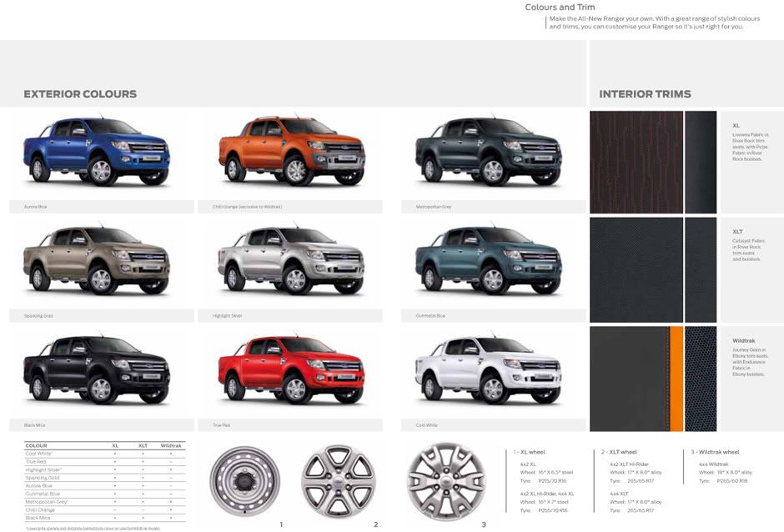The image size is (784, 532).
Task: Click the '4x2 XL Hi-Rider, 4x4 XL' spec line
Action: point(547,494)
